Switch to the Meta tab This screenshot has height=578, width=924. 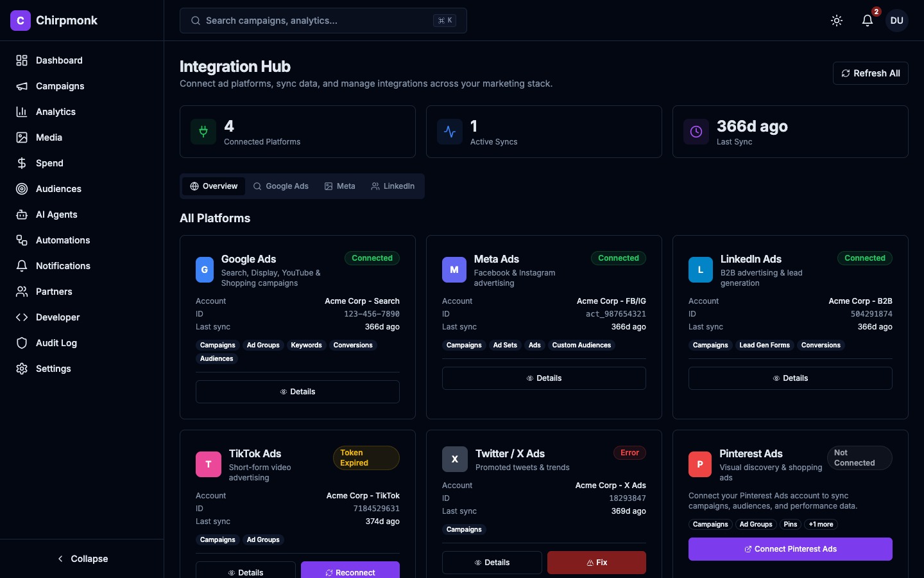(340, 186)
